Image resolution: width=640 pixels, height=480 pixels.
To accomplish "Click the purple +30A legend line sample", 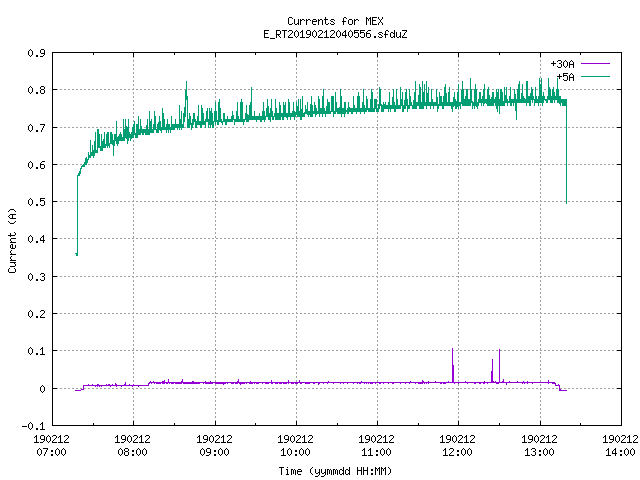I will tap(595, 64).
